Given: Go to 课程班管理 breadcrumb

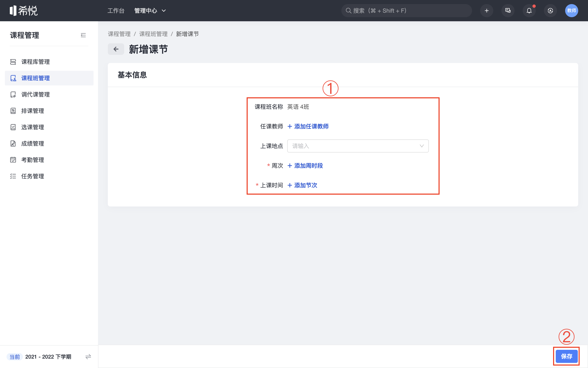Looking at the screenshot, I should pos(153,34).
